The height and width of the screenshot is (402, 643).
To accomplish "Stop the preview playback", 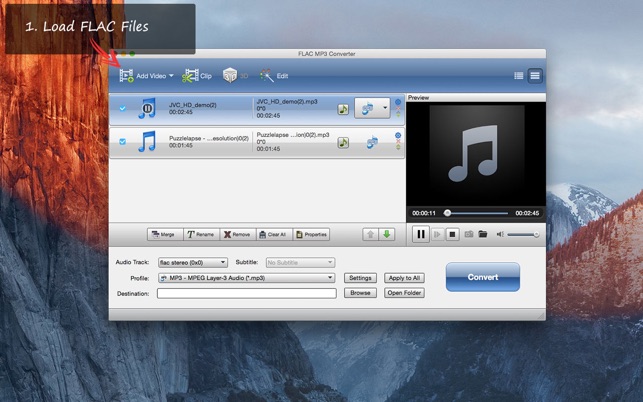I will coord(452,234).
